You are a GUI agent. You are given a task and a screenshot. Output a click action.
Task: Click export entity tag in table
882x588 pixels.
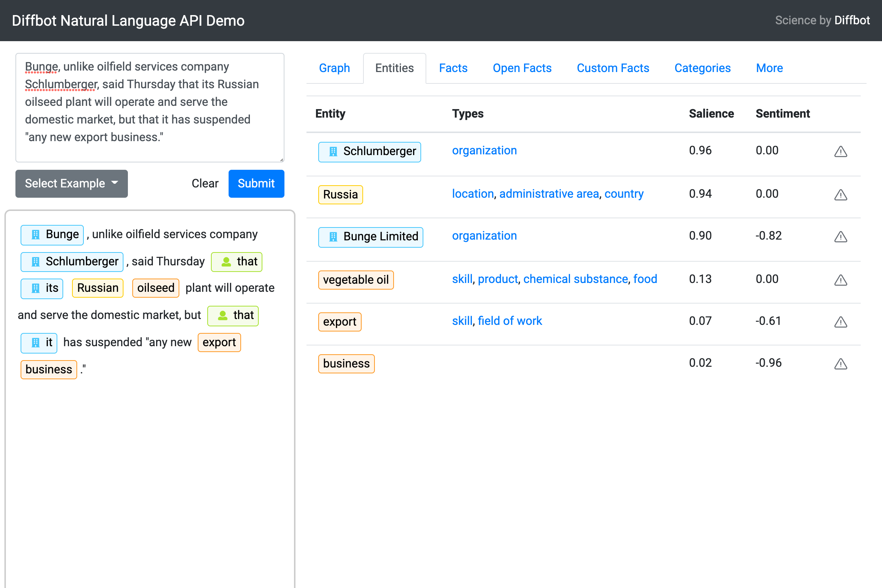(x=340, y=322)
